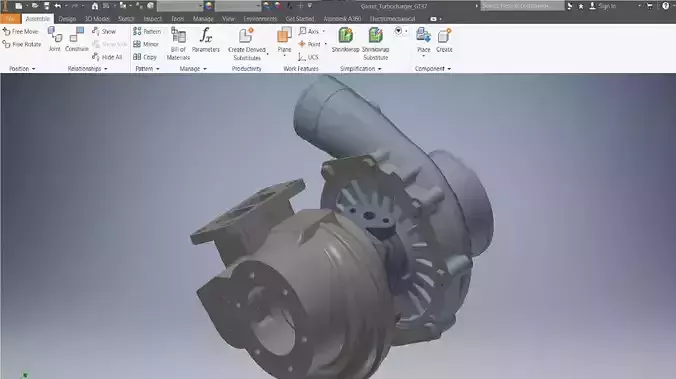The height and width of the screenshot is (379, 676).
Task: Switch to the Sketch tab
Action: 126,19
